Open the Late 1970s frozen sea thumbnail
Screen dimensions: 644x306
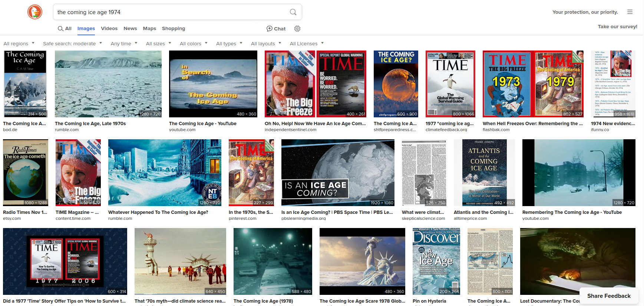[x=108, y=84]
